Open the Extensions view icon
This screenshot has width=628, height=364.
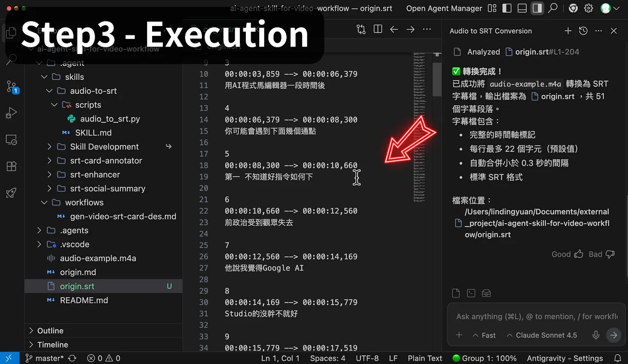12,166
